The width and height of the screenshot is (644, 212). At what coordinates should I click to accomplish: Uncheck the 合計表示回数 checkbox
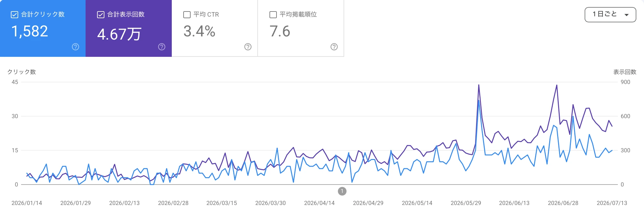point(101,15)
